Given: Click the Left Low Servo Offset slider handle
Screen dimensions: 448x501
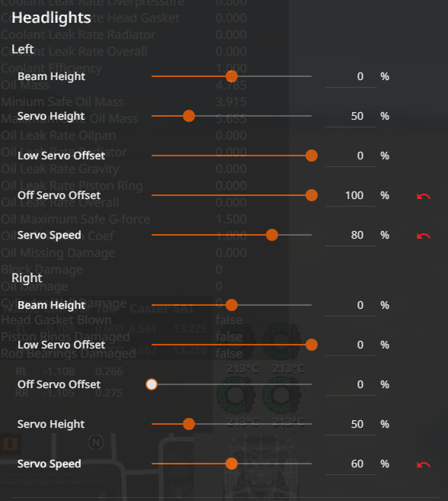Looking at the screenshot, I should click(x=312, y=156).
